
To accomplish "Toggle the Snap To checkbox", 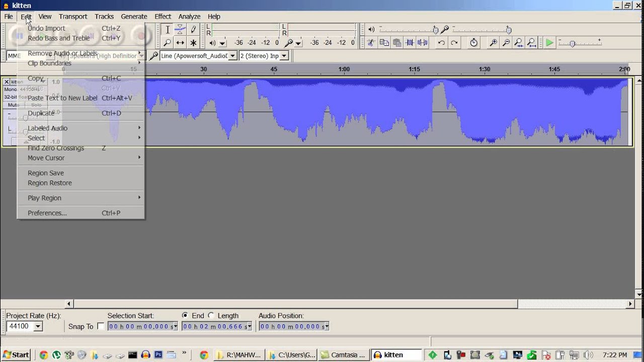I will pyautogui.click(x=101, y=326).
